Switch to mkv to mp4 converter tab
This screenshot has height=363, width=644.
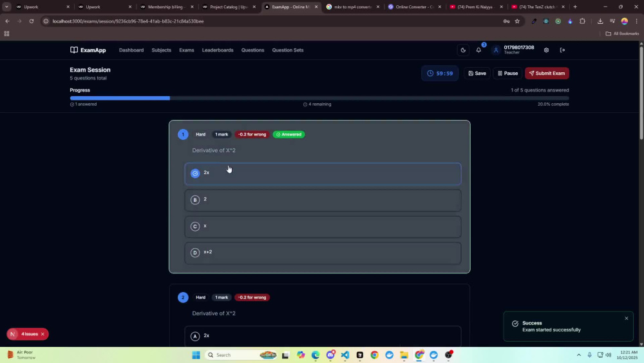tap(352, 6)
